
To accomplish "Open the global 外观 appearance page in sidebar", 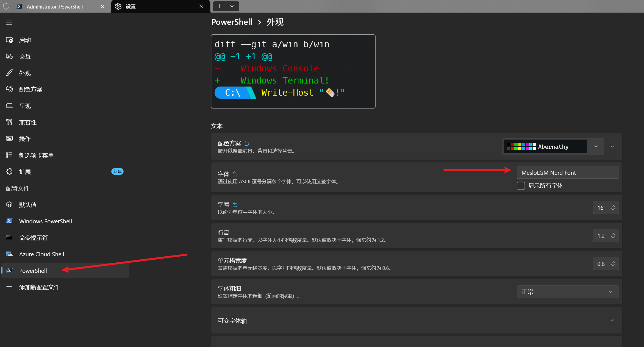I will [x=65, y=73].
